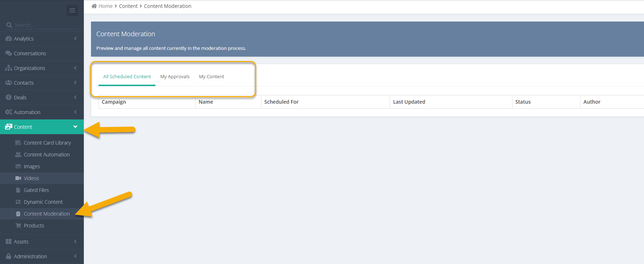Viewport: 644px width, 264px height.
Task: Sort by Campaign column header
Action: [147, 102]
